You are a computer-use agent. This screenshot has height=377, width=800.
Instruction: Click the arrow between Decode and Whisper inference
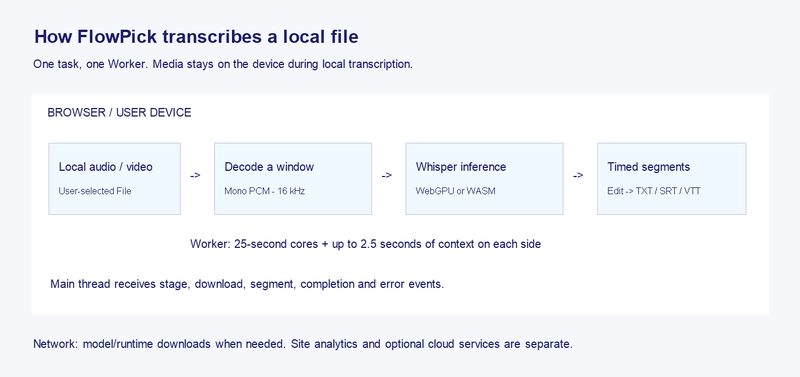(387, 175)
